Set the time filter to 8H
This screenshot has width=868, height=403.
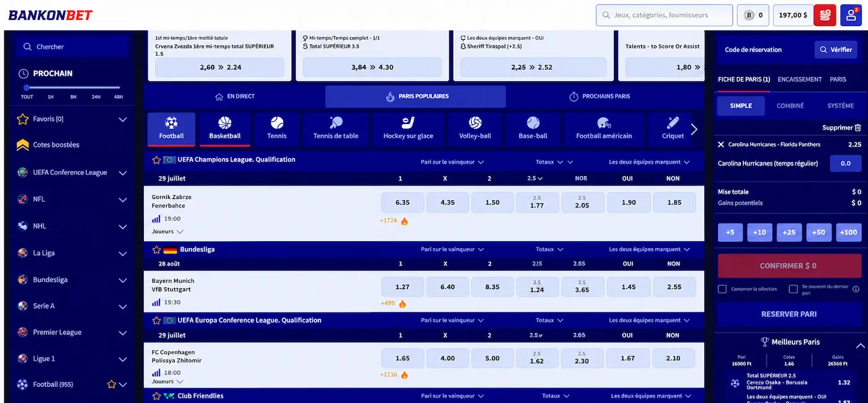[x=73, y=97]
